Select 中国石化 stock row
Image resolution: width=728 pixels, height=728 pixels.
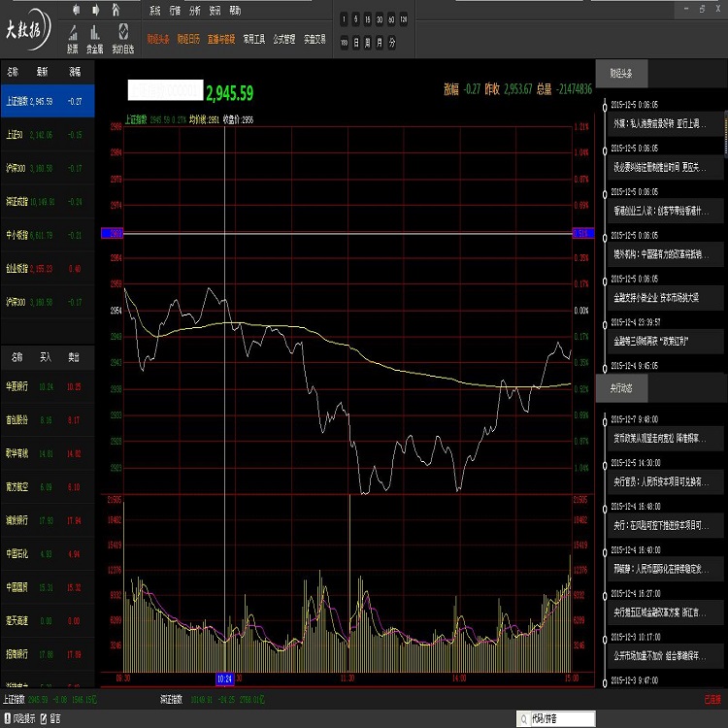[48, 553]
